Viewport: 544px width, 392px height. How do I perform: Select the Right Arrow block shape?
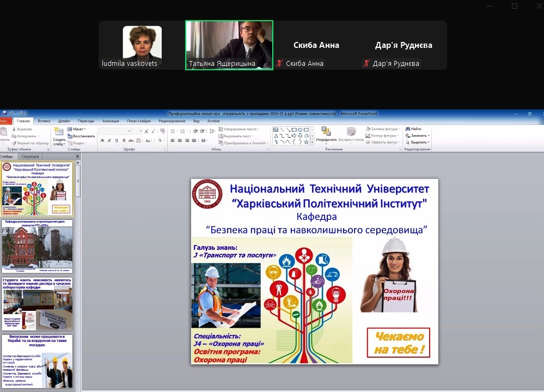294,136
